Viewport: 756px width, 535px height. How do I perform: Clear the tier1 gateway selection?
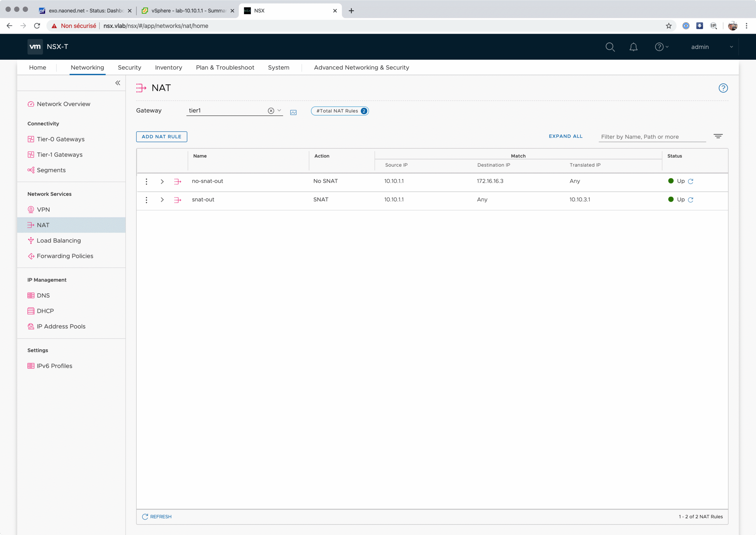[x=271, y=111]
